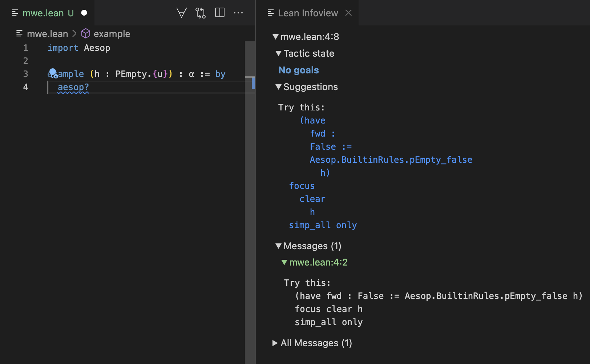
Task: Click the unsaved dot on mwe.lean tab
Action: click(84, 13)
